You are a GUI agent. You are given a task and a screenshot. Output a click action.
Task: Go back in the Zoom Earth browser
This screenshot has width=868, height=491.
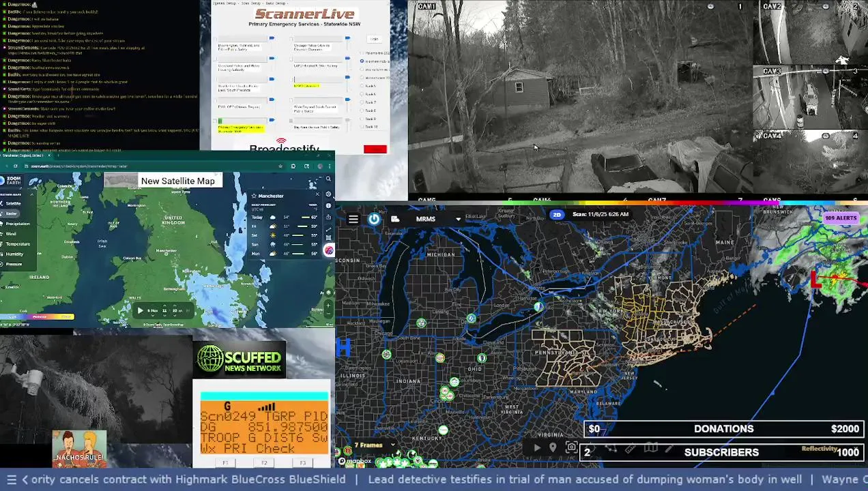(7, 166)
